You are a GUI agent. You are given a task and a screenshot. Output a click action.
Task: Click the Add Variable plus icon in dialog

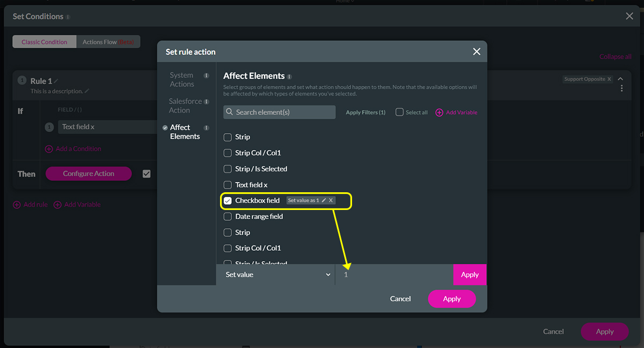(x=439, y=112)
